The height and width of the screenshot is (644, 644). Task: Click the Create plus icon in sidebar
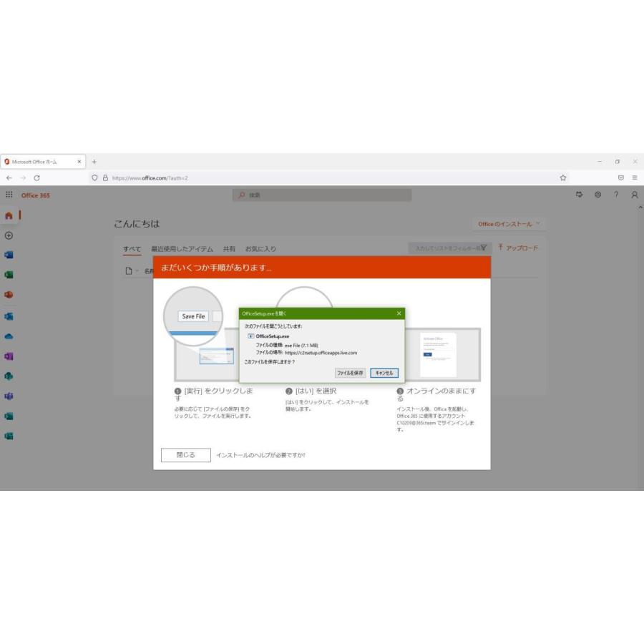pyautogui.click(x=9, y=235)
